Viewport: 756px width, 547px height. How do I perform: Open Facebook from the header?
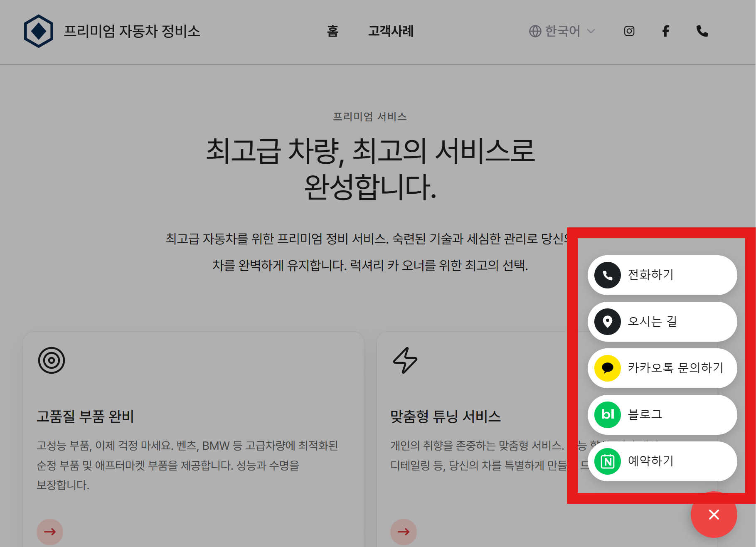click(665, 31)
